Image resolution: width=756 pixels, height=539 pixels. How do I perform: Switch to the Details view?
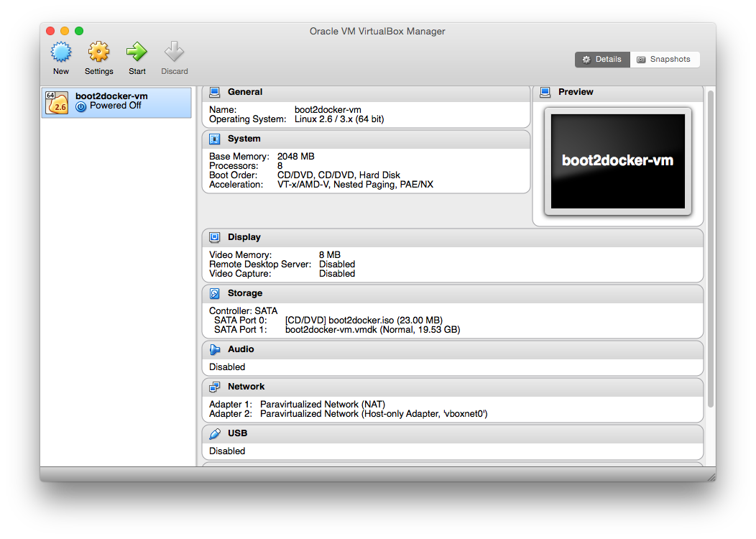coord(602,60)
